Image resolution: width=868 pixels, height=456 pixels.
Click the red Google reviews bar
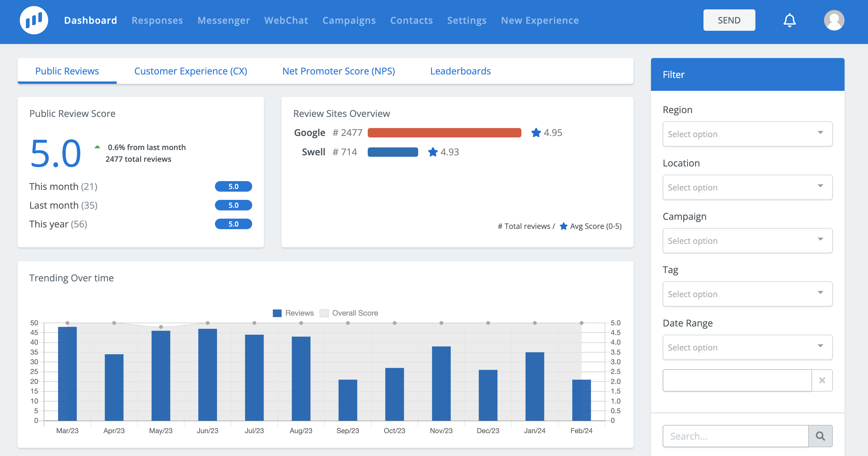point(444,133)
